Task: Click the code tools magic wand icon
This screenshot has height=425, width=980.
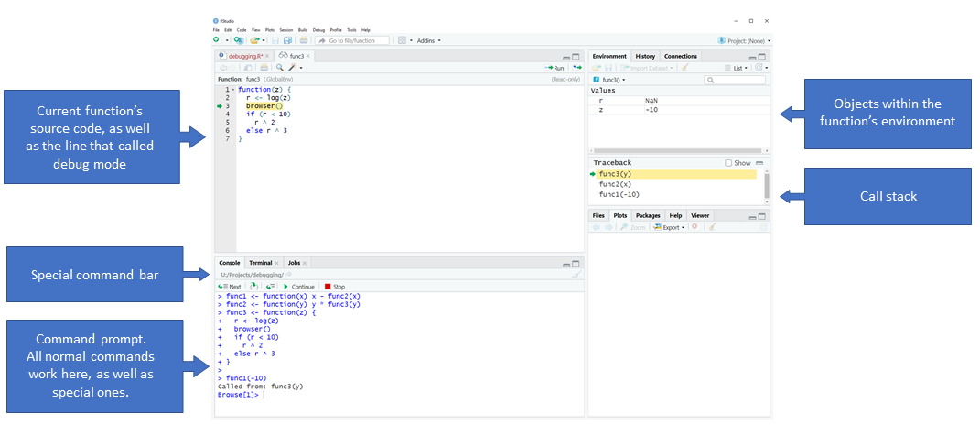Action: pos(295,68)
